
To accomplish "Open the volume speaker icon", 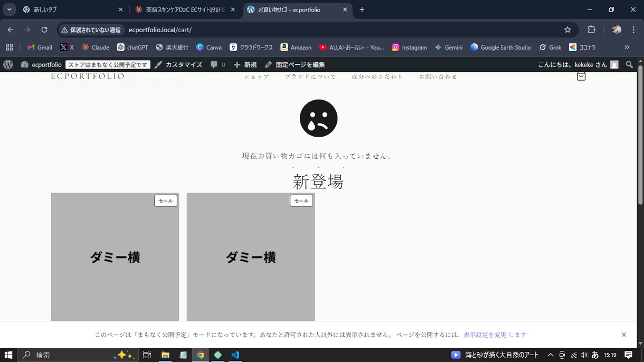I will [584, 355].
